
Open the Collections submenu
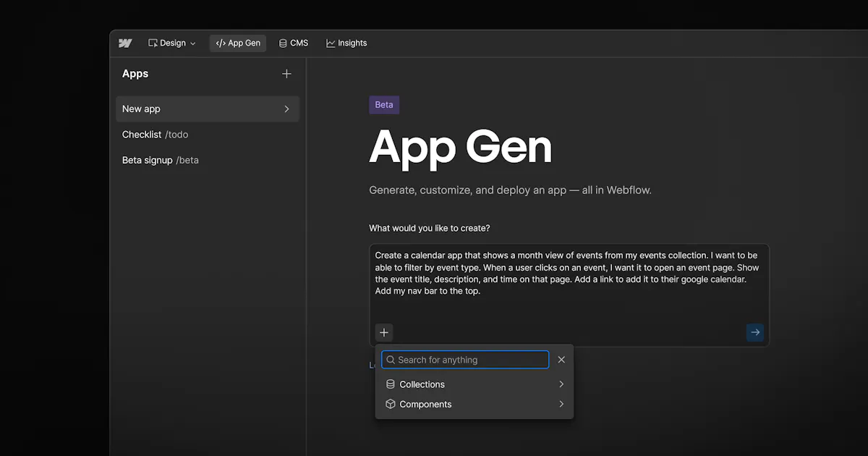click(475, 384)
